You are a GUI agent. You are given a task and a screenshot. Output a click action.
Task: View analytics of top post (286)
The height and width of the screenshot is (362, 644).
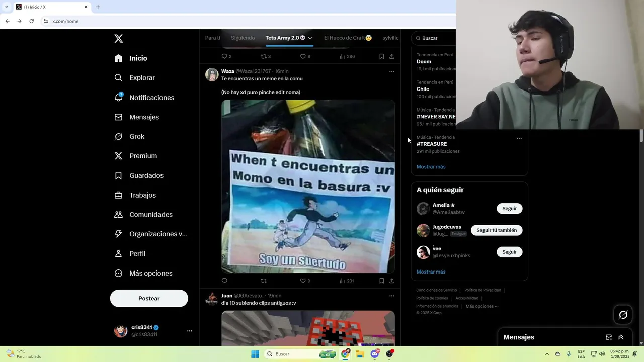pos(347,56)
